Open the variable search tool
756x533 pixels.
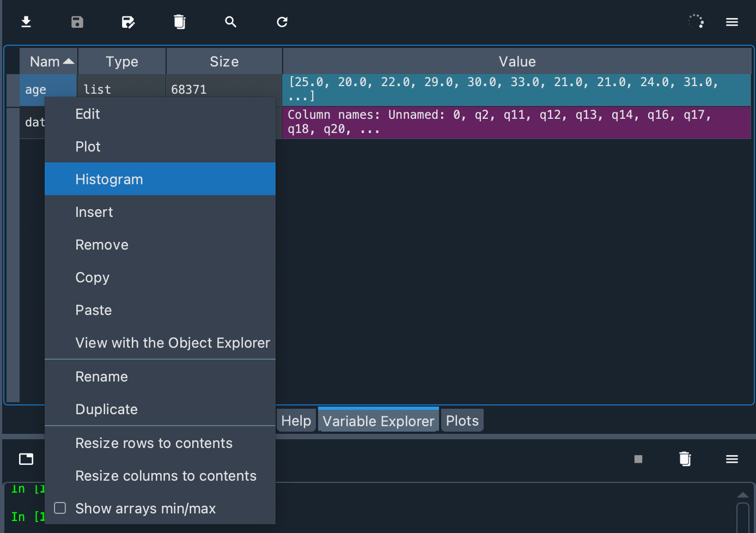(230, 22)
